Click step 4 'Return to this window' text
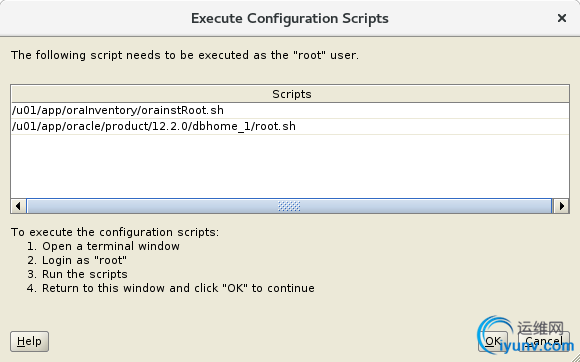This screenshot has width=580, height=362. (171, 288)
